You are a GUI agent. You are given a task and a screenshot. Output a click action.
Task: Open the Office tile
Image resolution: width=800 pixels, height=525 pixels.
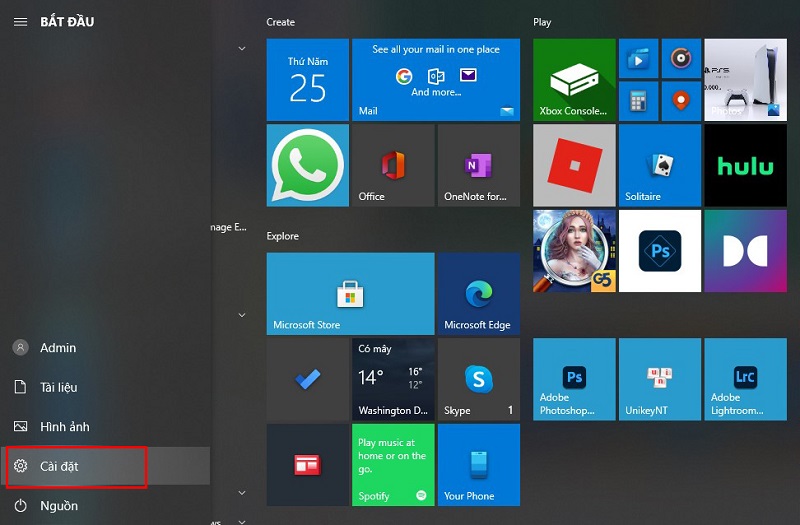click(393, 166)
